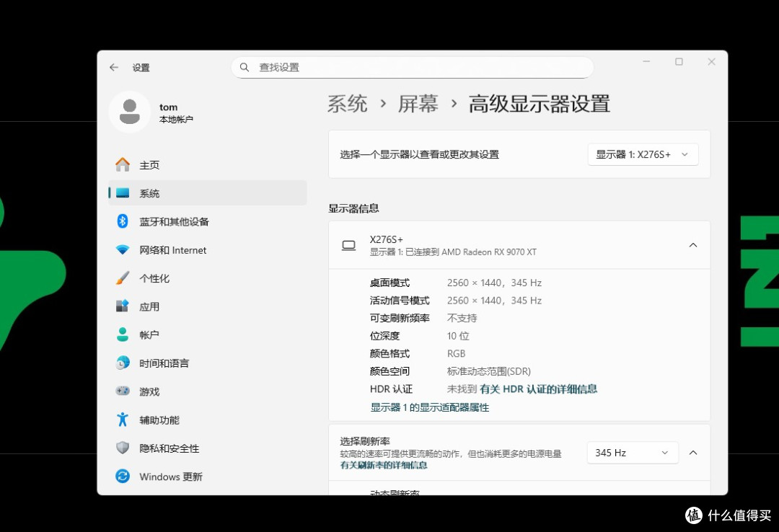Open the 345 Hz refresh rate dropdown
Screen dimensions: 779x532
click(x=633, y=453)
